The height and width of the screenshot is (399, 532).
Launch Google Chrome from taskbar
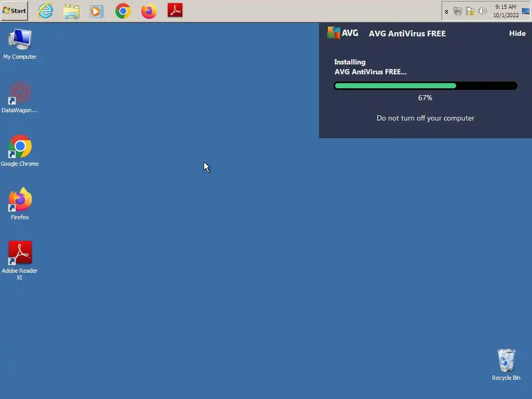click(123, 11)
